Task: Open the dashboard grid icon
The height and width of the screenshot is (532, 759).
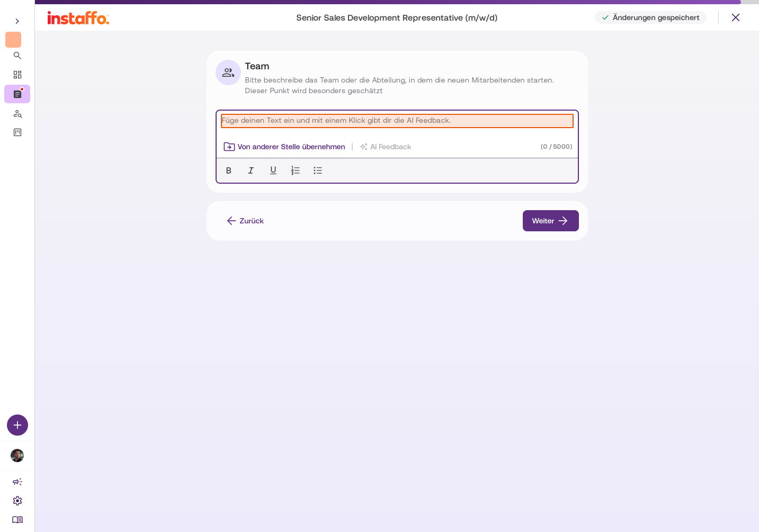Action: tap(17, 75)
